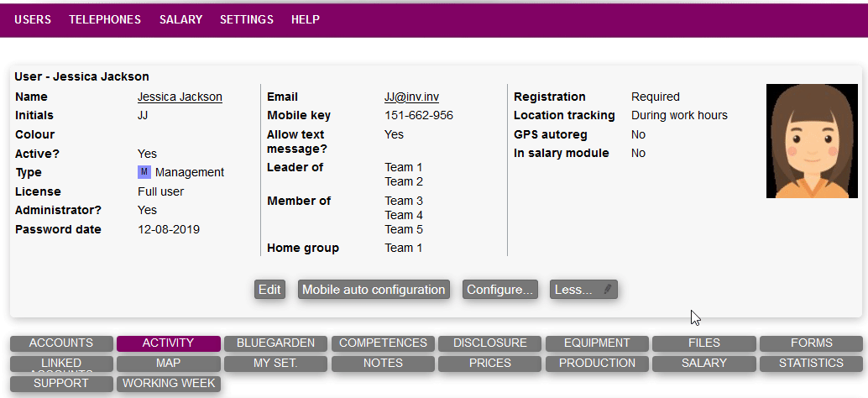Open the Salary menu in top bar
Screen dimensions: 868x398
coord(180,19)
